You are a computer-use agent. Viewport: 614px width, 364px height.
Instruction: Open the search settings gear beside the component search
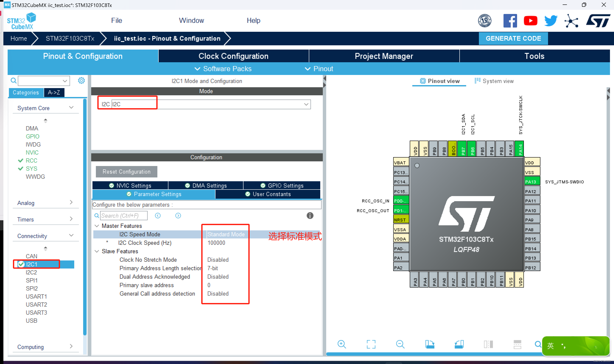click(81, 80)
